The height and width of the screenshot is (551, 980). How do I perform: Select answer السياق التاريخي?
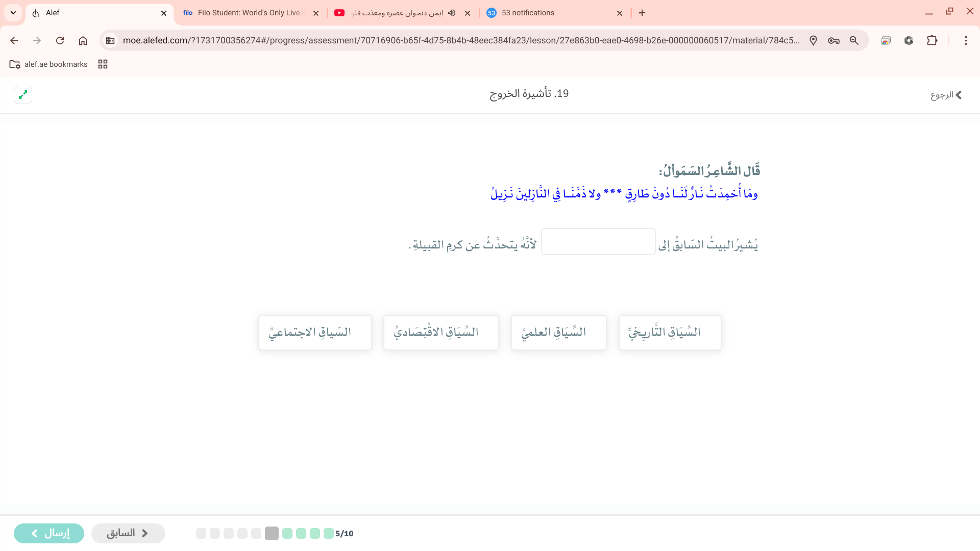[x=670, y=333]
